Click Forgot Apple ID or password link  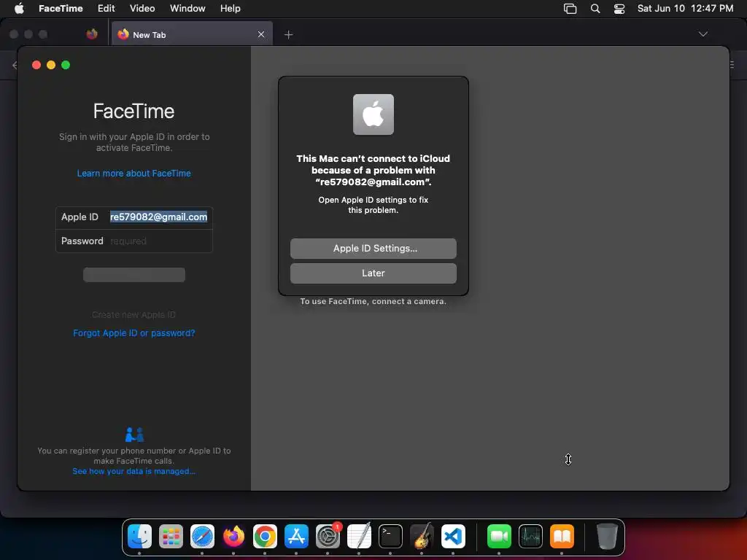point(134,332)
